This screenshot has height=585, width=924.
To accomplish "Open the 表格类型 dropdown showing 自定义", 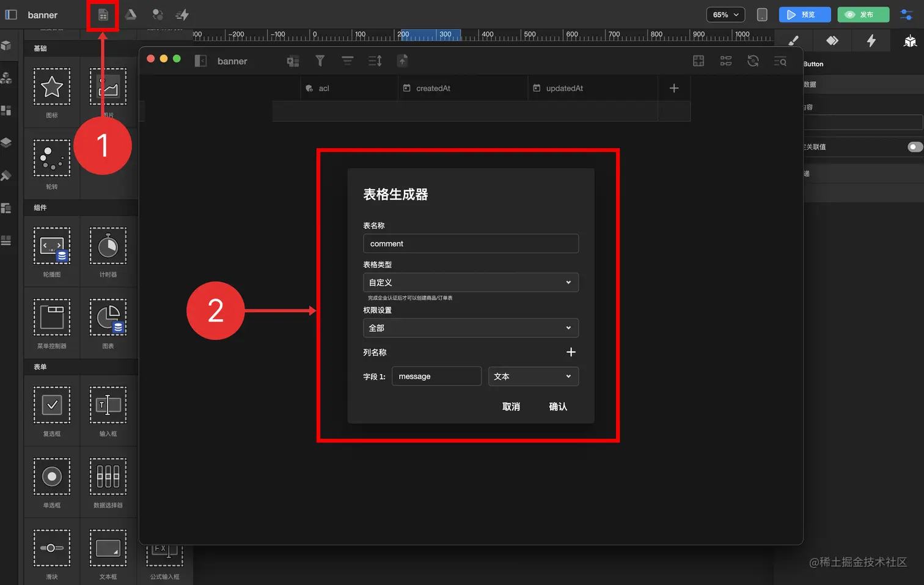I will click(x=471, y=282).
